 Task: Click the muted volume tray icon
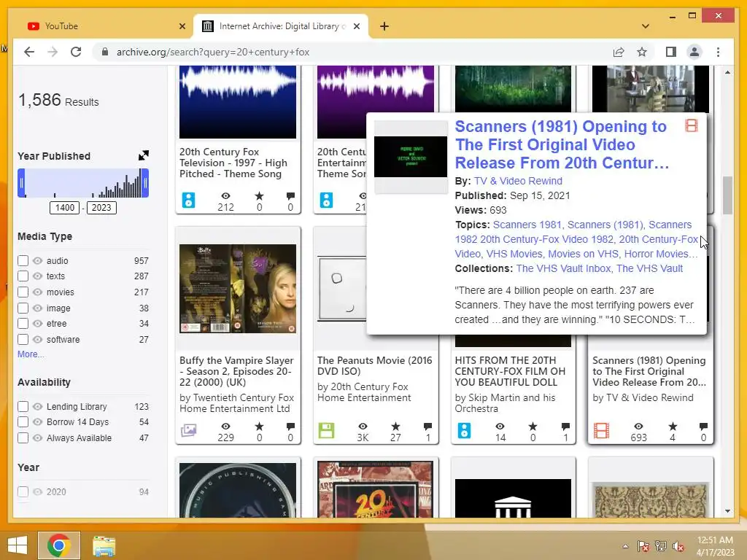pyautogui.click(x=678, y=546)
